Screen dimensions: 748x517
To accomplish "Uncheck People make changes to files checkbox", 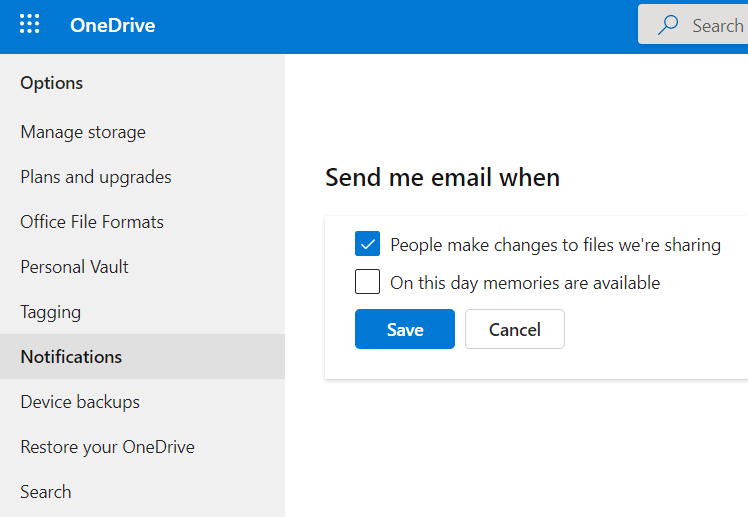I will point(367,244).
